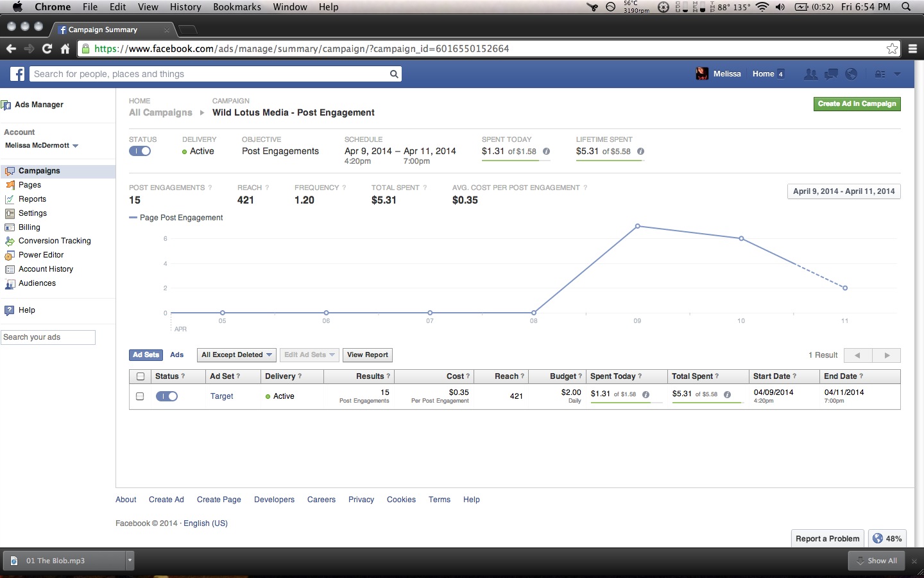Click the Search your ads field
Image resolution: width=924 pixels, height=578 pixels.
(48, 337)
